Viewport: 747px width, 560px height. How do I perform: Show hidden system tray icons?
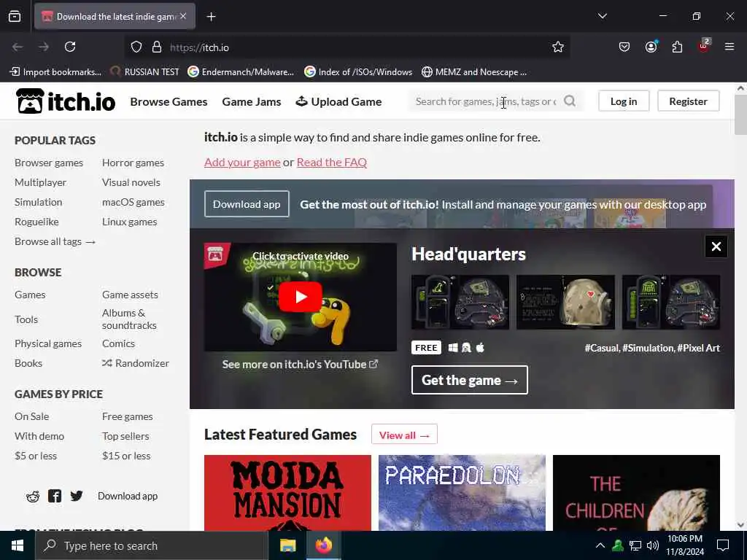(600, 545)
